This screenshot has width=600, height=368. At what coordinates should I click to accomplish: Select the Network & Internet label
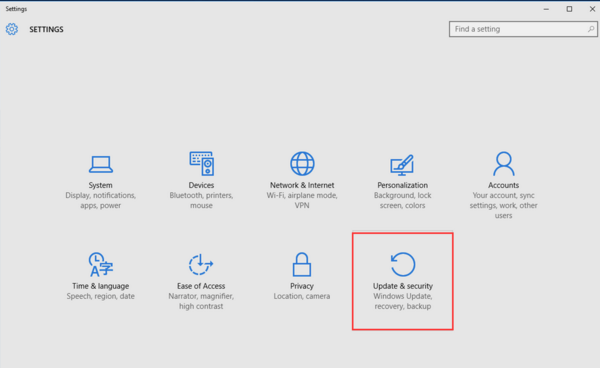302,185
